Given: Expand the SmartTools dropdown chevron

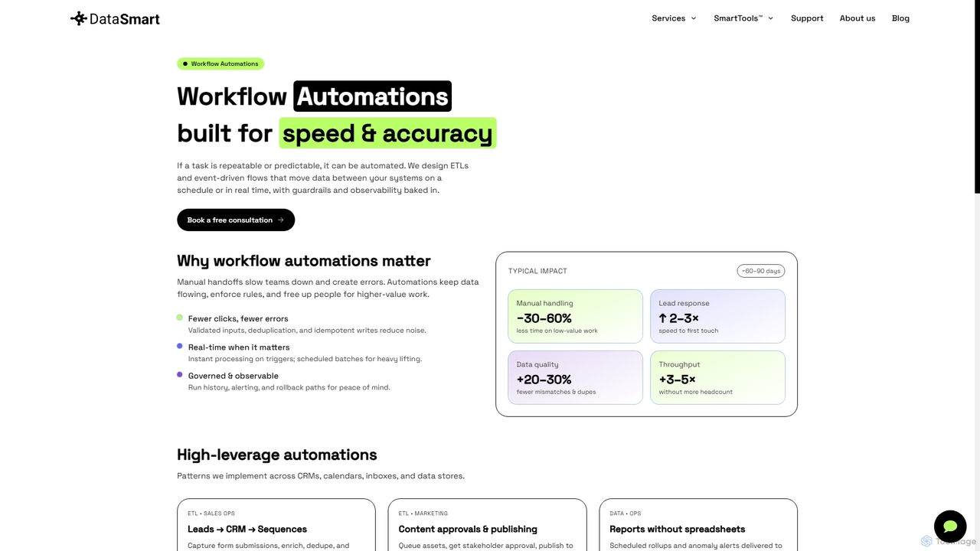Looking at the screenshot, I should pos(771,18).
